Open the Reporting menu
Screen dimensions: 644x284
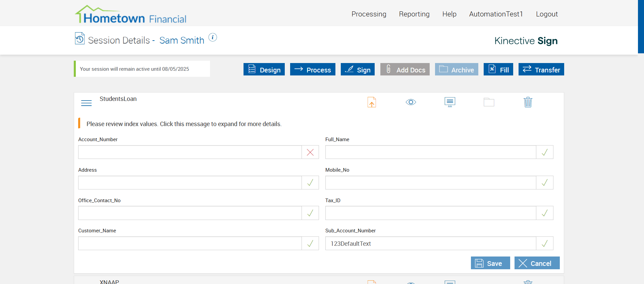[x=414, y=14]
